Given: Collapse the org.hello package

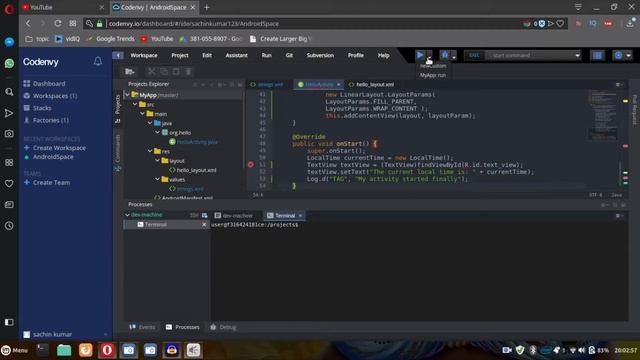Looking at the screenshot, I should click(158, 132).
